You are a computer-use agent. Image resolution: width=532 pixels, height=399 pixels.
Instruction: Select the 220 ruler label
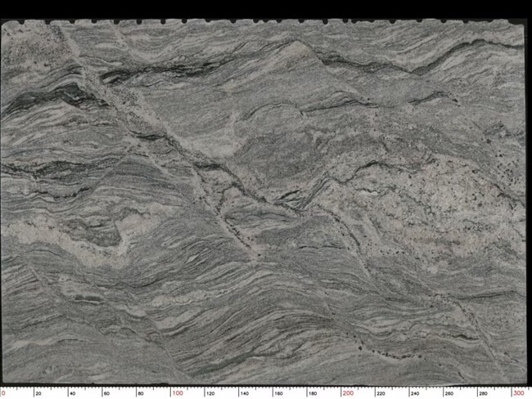point(381,393)
